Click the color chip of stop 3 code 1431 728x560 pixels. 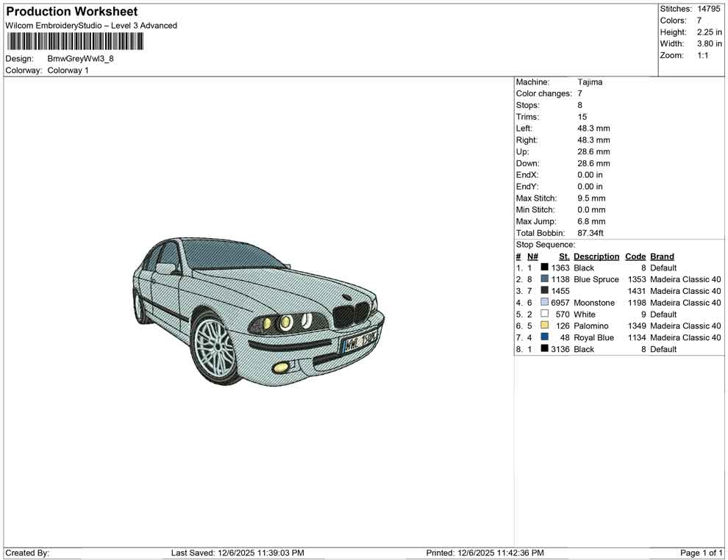pos(544,291)
